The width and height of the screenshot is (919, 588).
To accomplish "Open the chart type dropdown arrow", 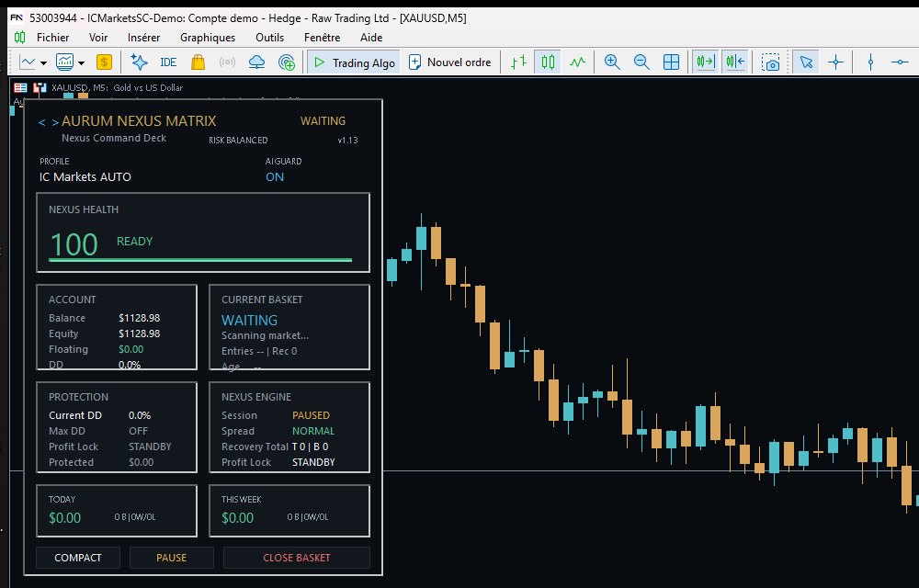I will 43,62.
